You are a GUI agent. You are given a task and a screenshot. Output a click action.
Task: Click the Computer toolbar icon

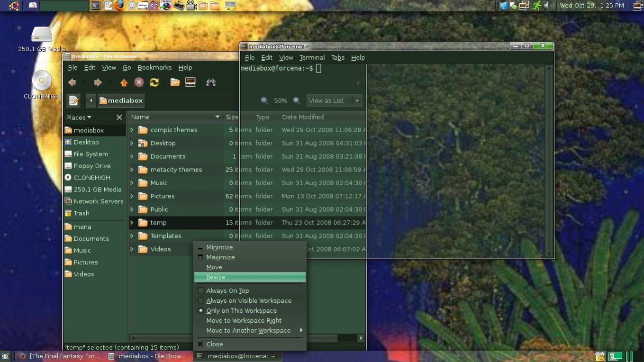click(190, 82)
